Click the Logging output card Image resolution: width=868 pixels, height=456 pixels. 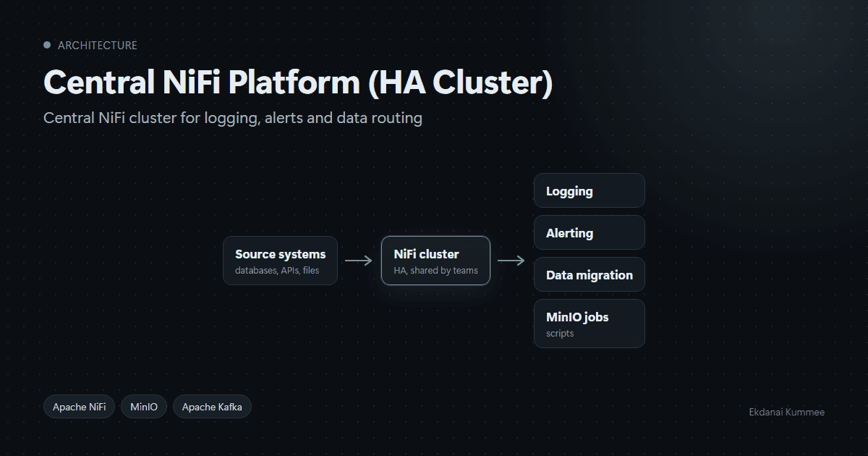[589, 191]
